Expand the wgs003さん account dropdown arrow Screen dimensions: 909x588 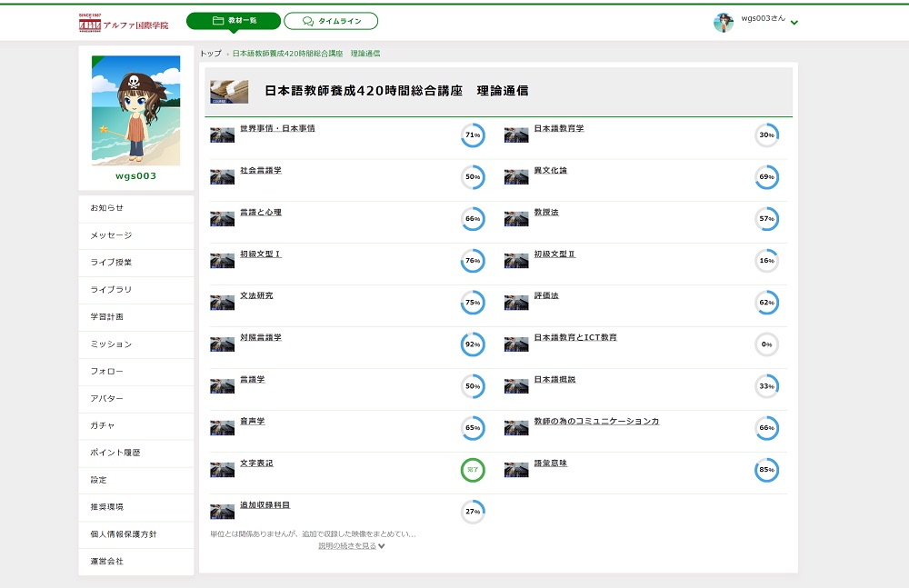tap(794, 23)
